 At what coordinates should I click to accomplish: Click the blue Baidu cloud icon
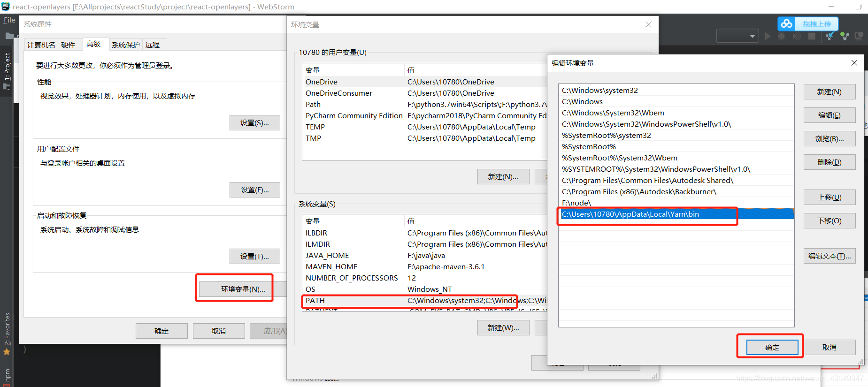(x=787, y=23)
